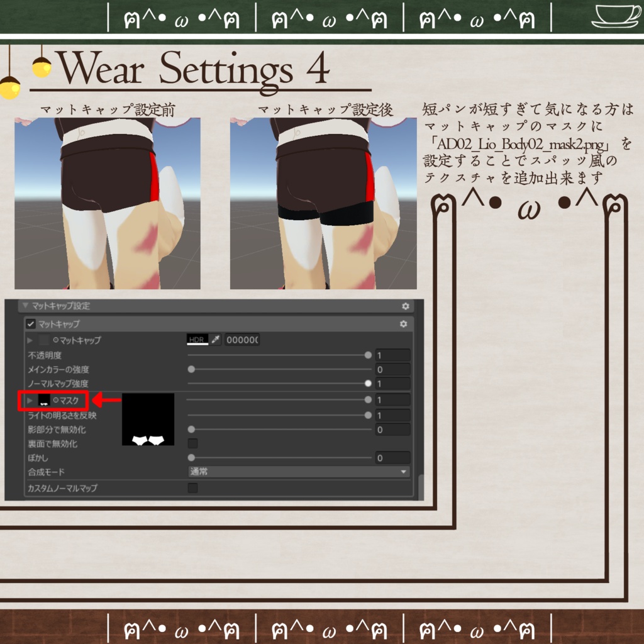The image size is (644, 644).
Task: Pick color with the eyedropper icon
Action: tap(216, 340)
